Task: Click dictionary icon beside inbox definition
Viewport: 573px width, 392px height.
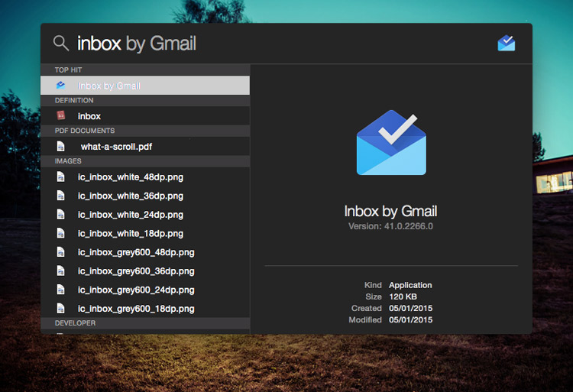Action: click(61, 116)
